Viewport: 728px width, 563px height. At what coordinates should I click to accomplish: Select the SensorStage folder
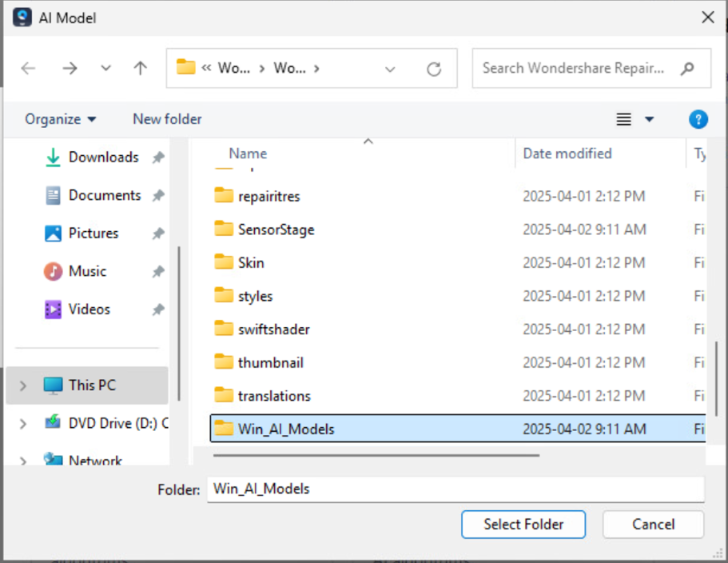pos(276,230)
